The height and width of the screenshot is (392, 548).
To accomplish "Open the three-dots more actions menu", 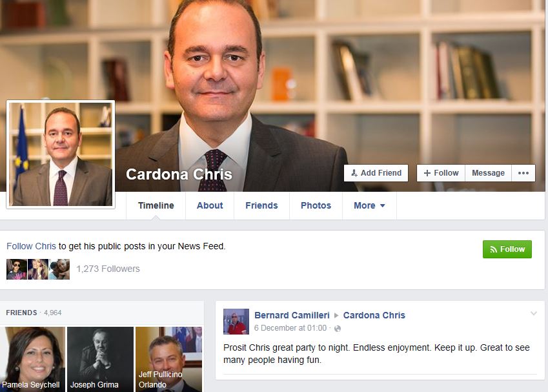I will click(523, 173).
